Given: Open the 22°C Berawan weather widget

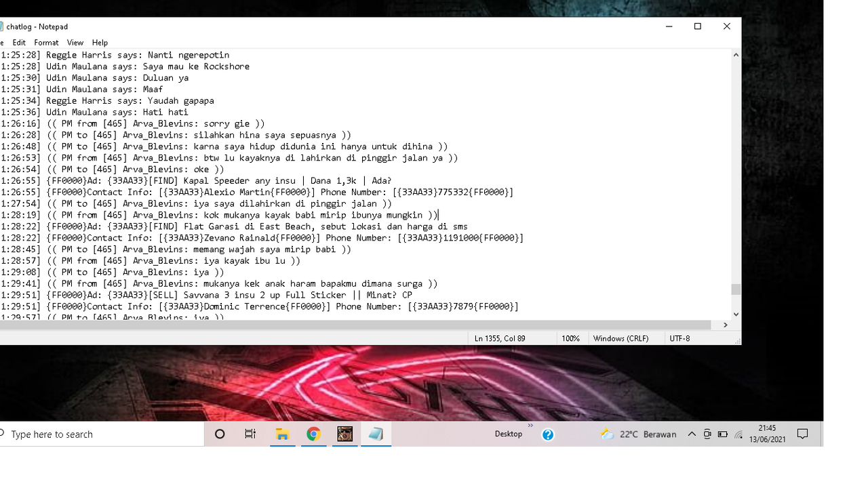Looking at the screenshot, I should click(x=638, y=434).
